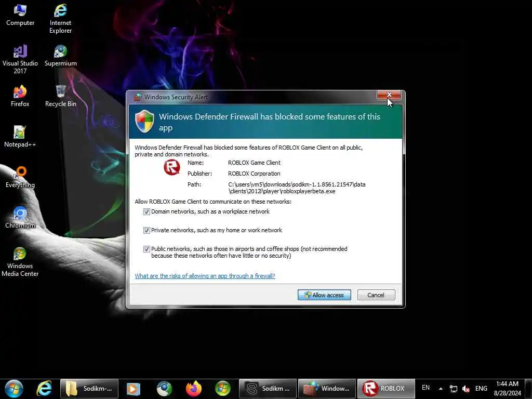Viewport: 532px width, 399px height.
Task: Select Windows Media Center desktop icon
Action: (20, 262)
